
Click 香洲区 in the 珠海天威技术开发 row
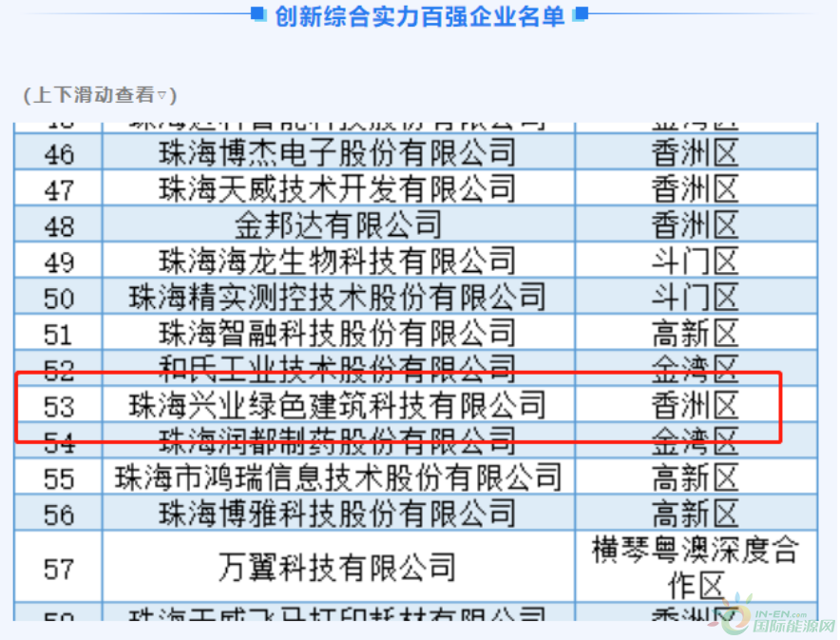[x=695, y=188]
